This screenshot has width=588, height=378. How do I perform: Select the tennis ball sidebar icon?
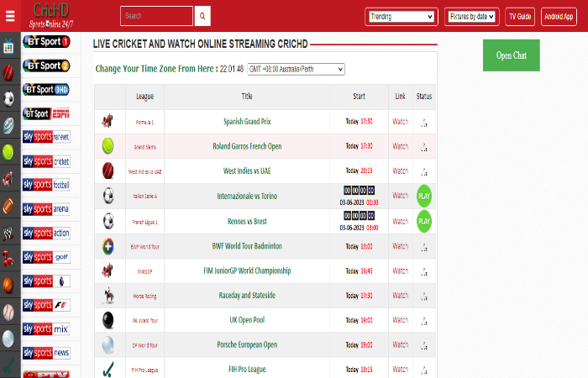pyautogui.click(x=8, y=152)
